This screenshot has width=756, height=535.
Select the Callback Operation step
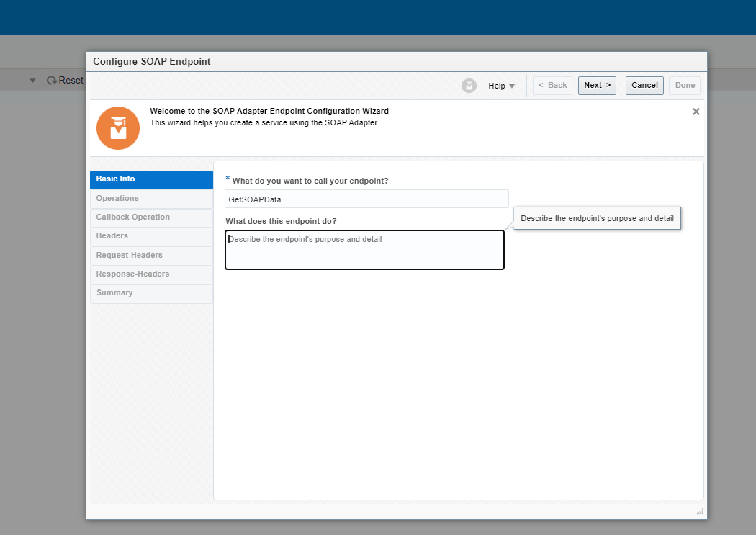click(151, 217)
